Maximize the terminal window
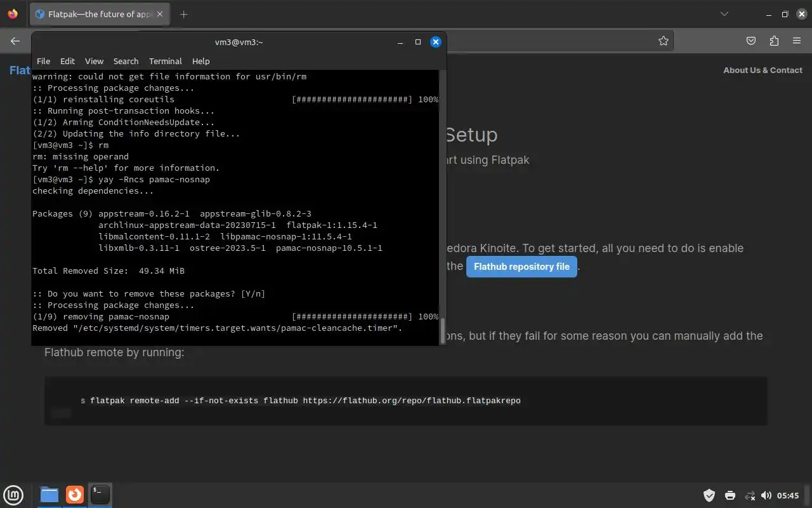This screenshot has height=508, width=812. click(418, 42)
